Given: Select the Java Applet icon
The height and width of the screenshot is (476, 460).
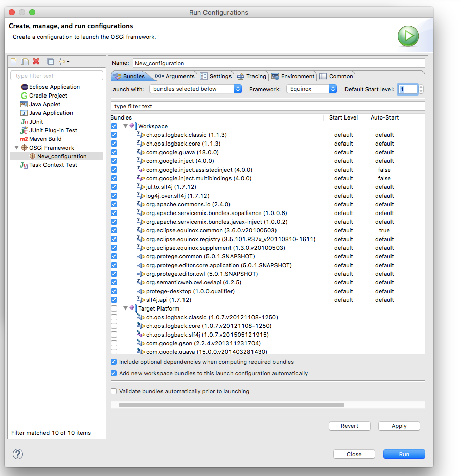Looking at the screenshot, I should (x=24, y=104).
